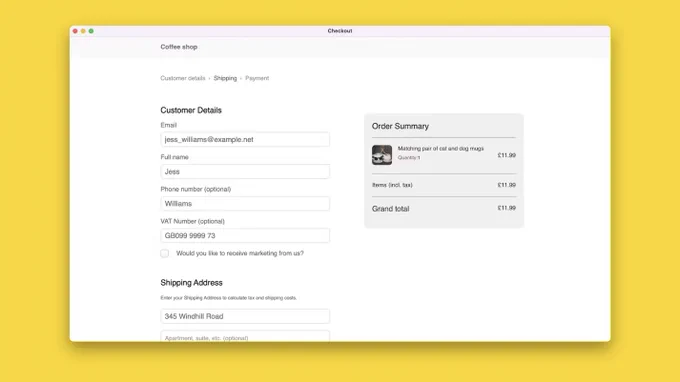This screenshot has height=382, width=680.
Task: Maximize the Checkout window with green button
Action: (x=91, y=31)
